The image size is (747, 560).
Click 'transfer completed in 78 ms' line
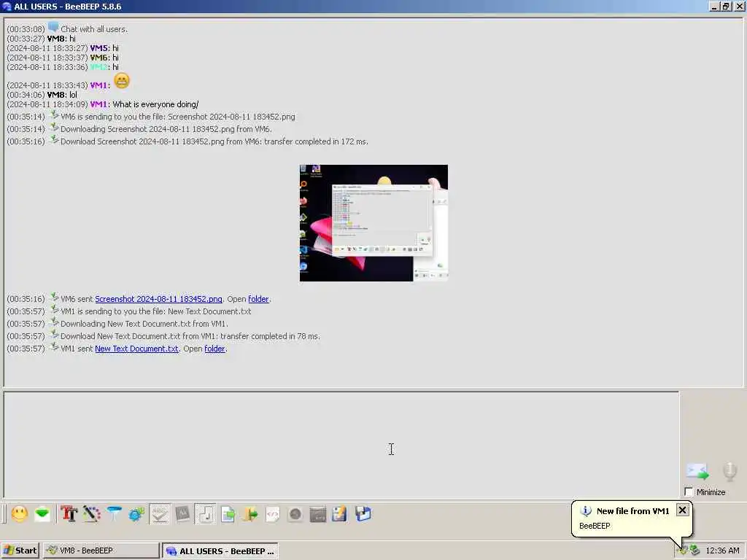point(163,336)
